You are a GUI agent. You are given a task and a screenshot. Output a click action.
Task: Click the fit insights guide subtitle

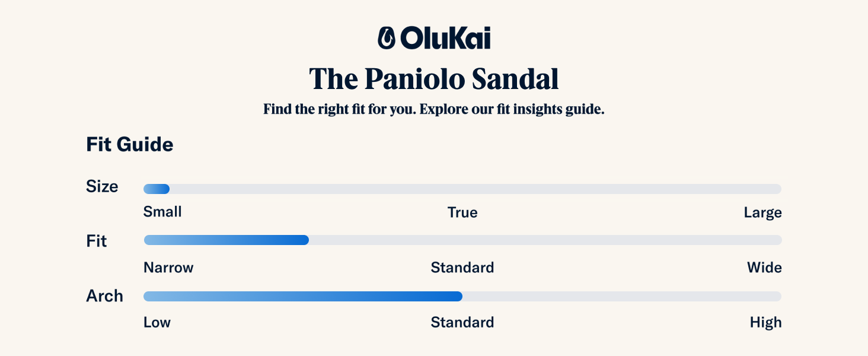(x=434, y=110)
